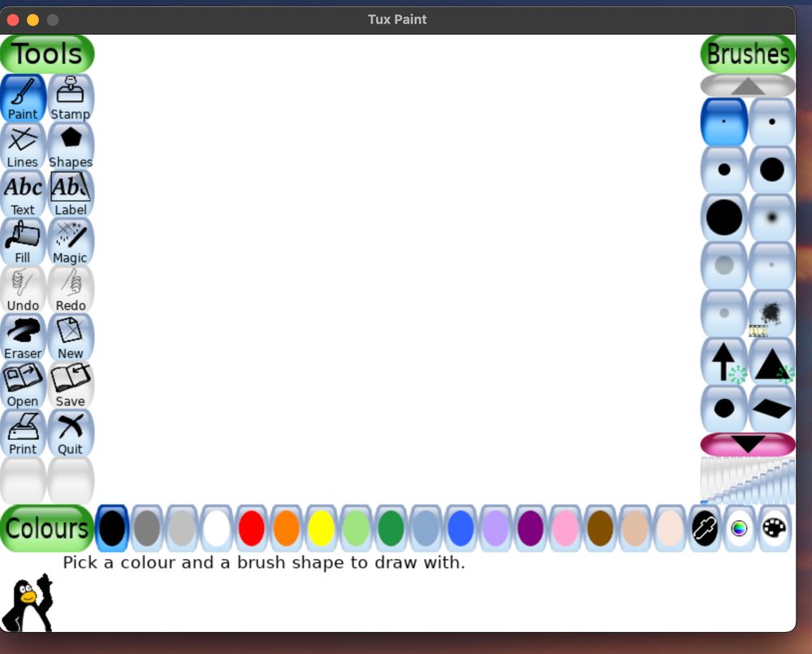The width and height of the screenshot is (812, 654).
Task: Select the Eraser tool
Action: [24, 337]
